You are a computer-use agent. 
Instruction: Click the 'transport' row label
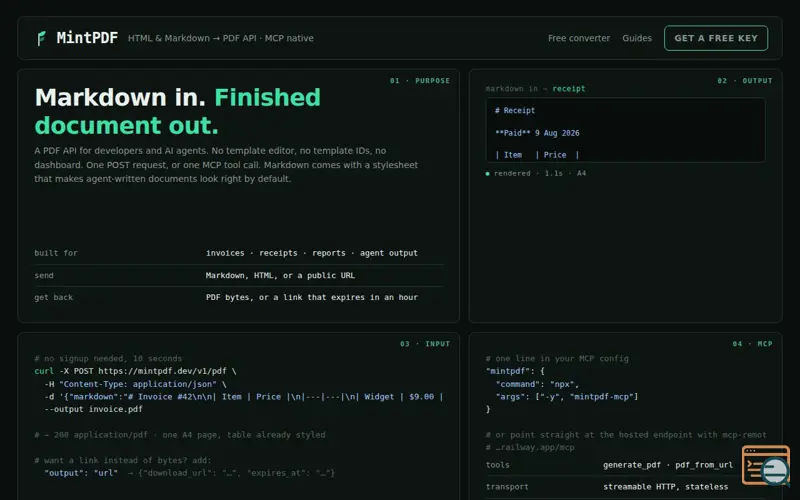(507, 487)
